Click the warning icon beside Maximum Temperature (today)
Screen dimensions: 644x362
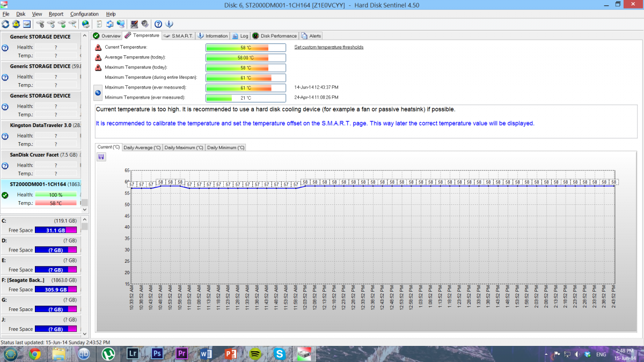coord(98,68)
